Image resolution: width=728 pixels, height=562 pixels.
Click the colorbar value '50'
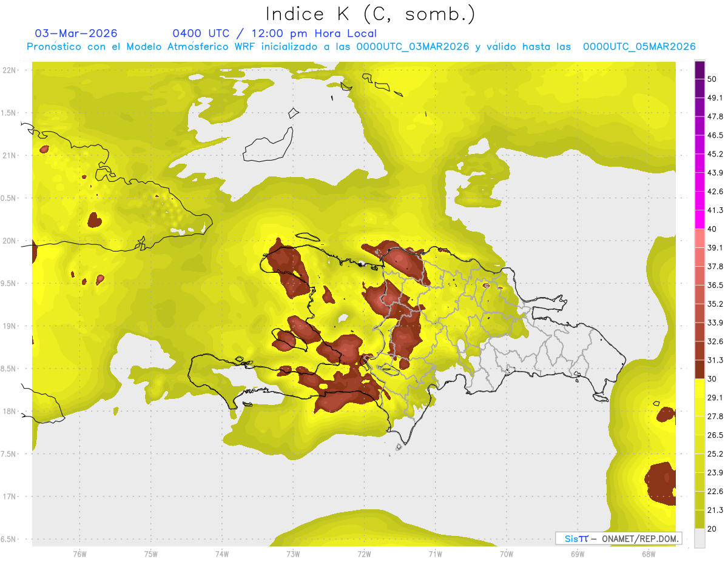[x=713, y=79]
